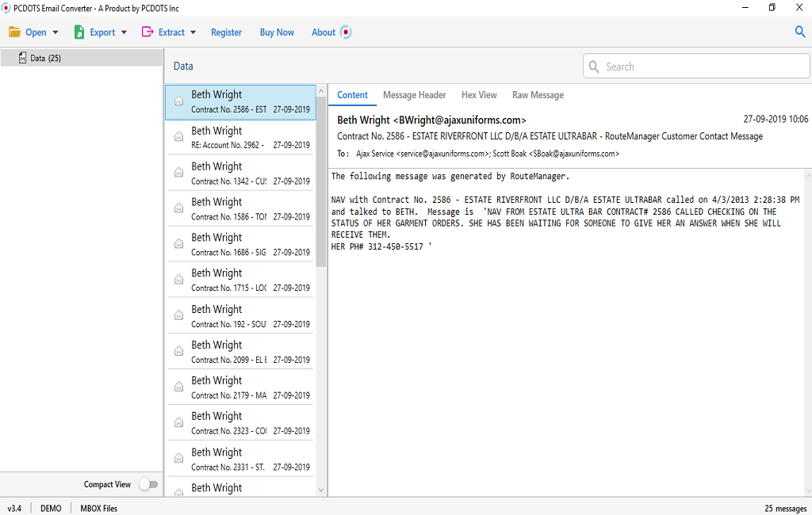
Task: Switch to the Content tab
Action: [x=352, y=95]
